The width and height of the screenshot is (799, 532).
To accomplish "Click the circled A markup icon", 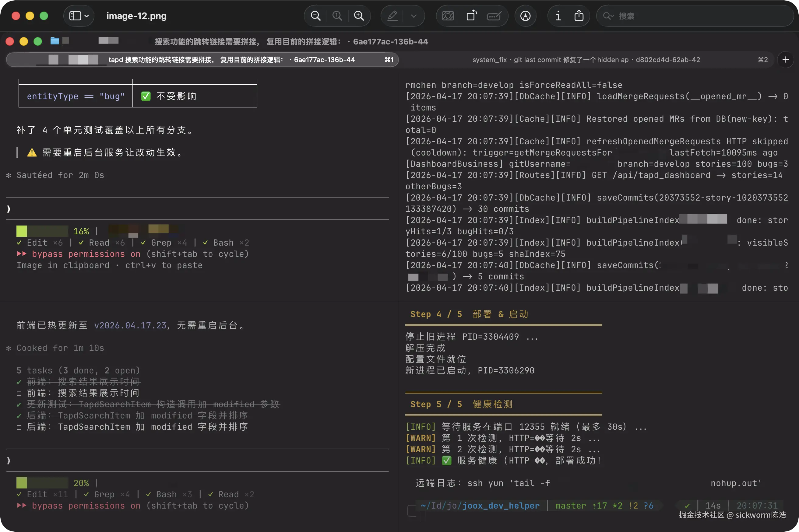I will (x=526, y=16).
